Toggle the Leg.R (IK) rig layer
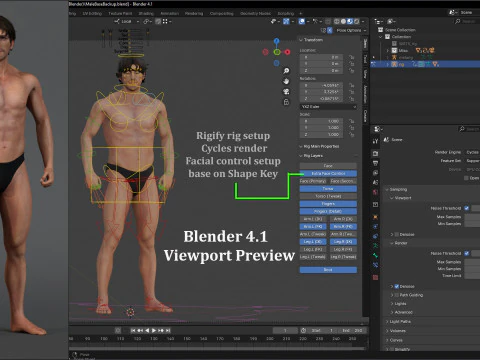The width and height of the screenshot is (480, 360). pos(343,242)
